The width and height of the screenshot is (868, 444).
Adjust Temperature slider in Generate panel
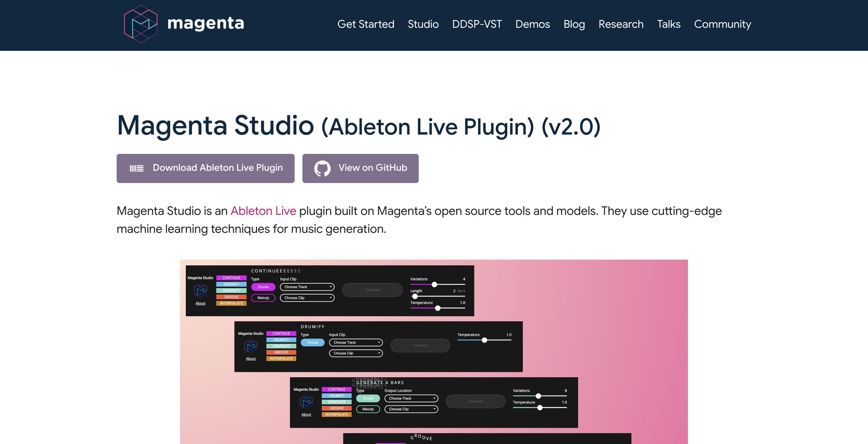pos(540,408)
